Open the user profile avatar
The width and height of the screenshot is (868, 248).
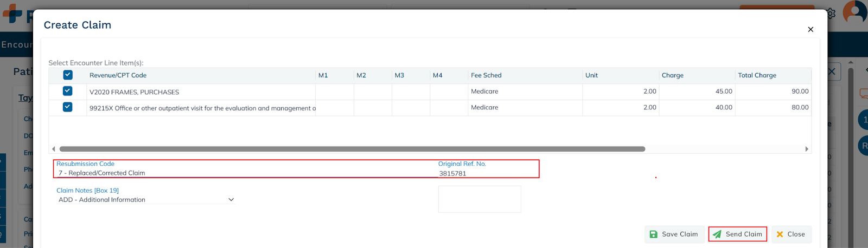tap(855, 12)
